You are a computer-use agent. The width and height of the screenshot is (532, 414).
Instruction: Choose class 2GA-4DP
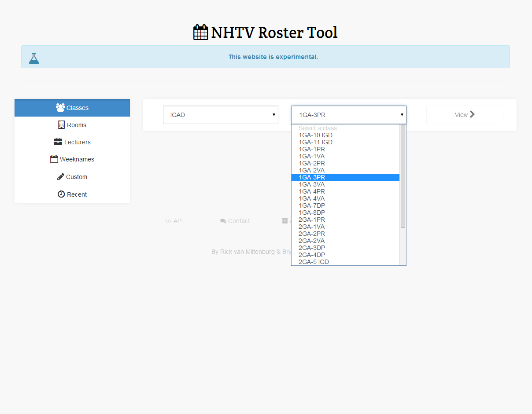[x=345, y=255]
